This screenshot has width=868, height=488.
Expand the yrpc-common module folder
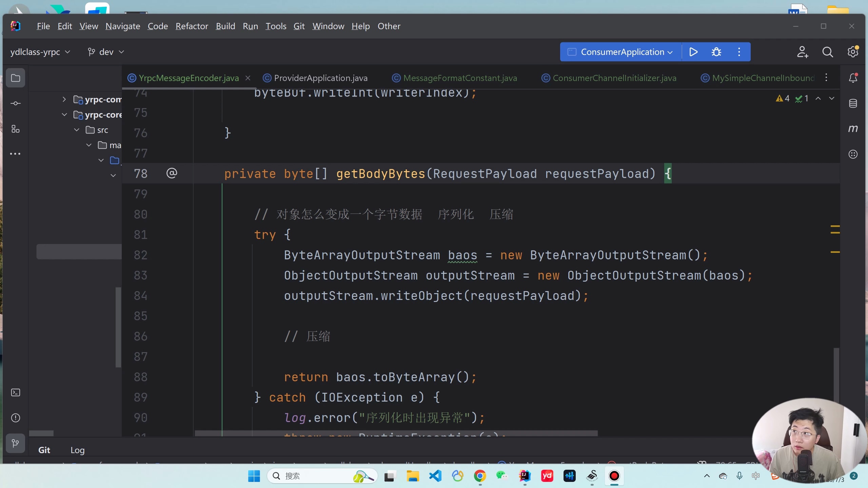click(64, 99)
